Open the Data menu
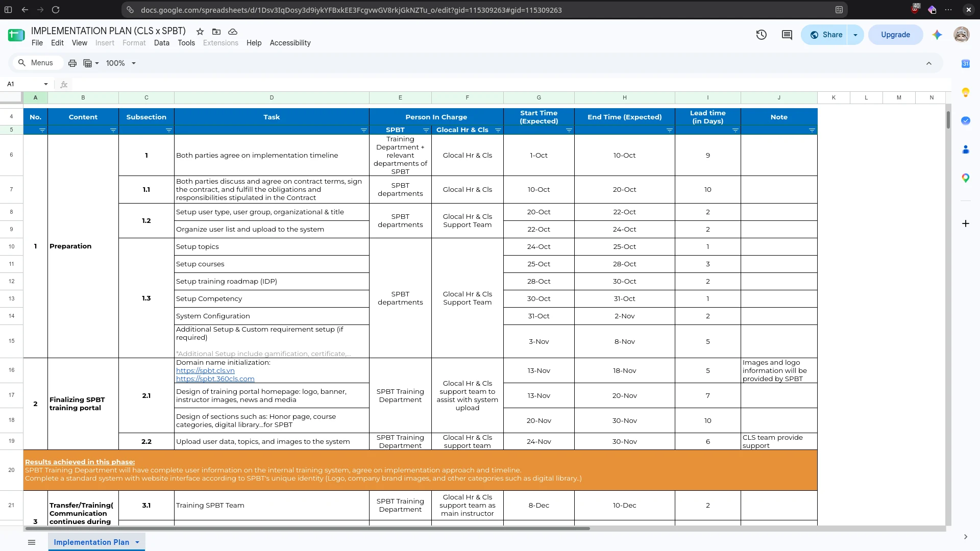 click(x=162, y=43)
